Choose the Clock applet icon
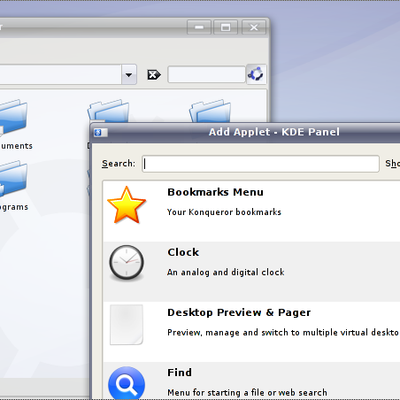Image resolution: width=400 pixels, height=400 pixels. click(x=126, y=263)
